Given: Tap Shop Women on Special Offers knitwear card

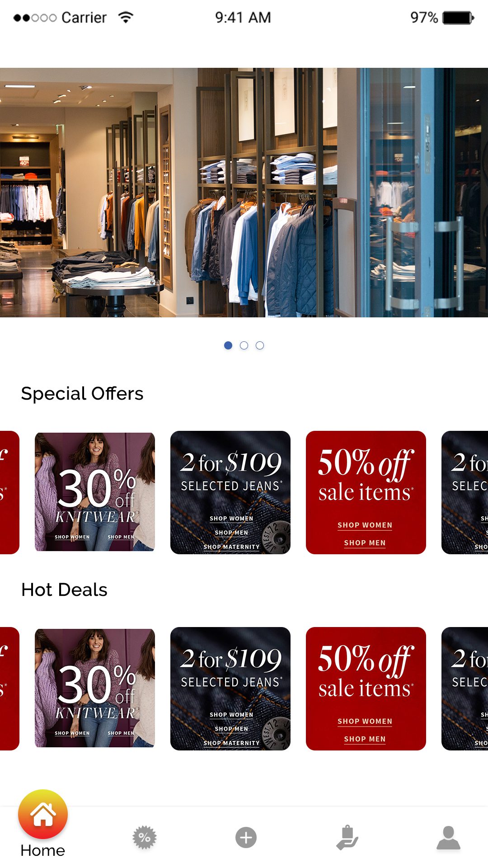Looking at the screenshot, I should pyautogui.click(x=72, y=537).
